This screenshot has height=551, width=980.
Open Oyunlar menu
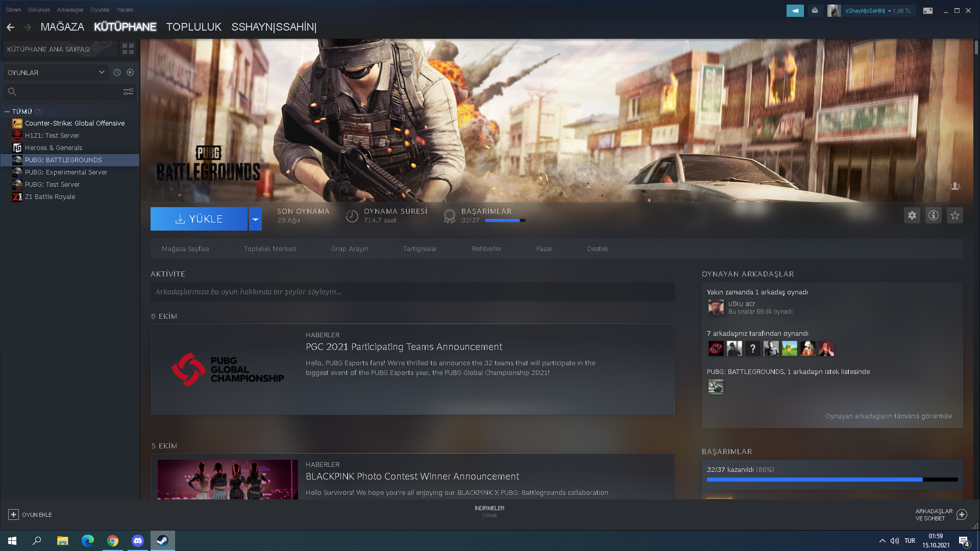pyautogui.click(x=100, y=10)
